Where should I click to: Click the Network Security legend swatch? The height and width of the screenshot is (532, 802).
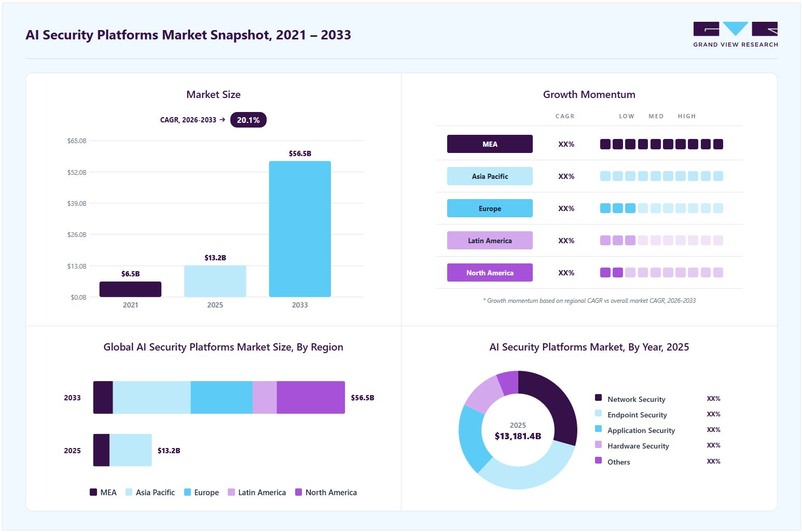[x=598, y=398]
